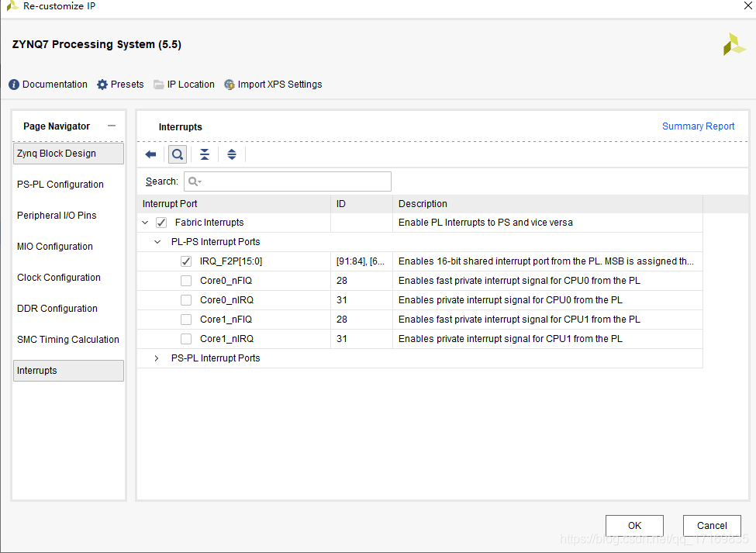
Task: Click 'Enables 16-bit shared interrupt port' description
Action: (x=547, y=261)
